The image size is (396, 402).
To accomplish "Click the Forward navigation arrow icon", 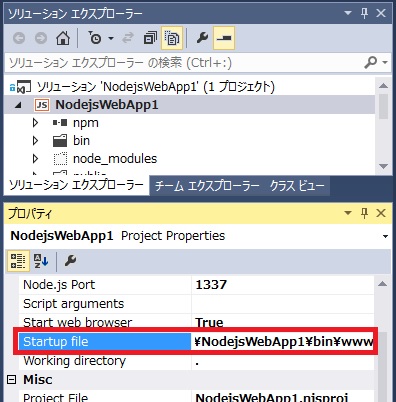I will pos(41,38).
